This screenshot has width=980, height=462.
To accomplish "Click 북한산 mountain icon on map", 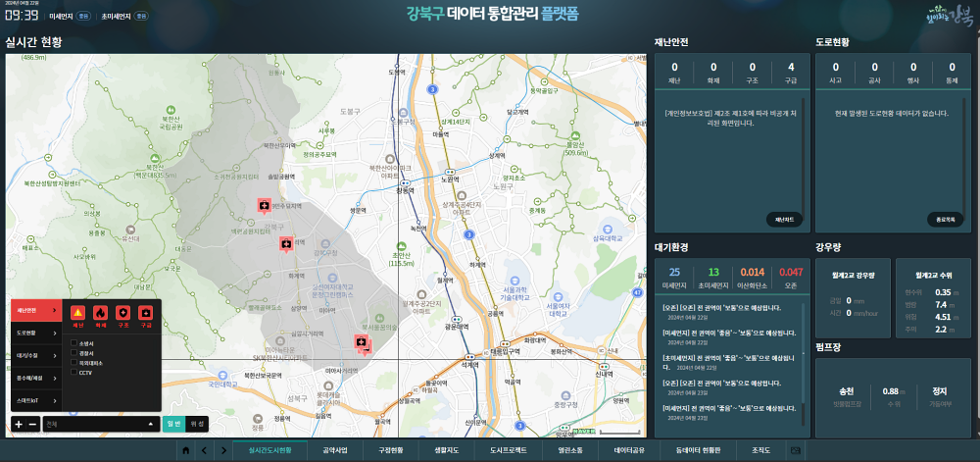I will pos(155,158).
